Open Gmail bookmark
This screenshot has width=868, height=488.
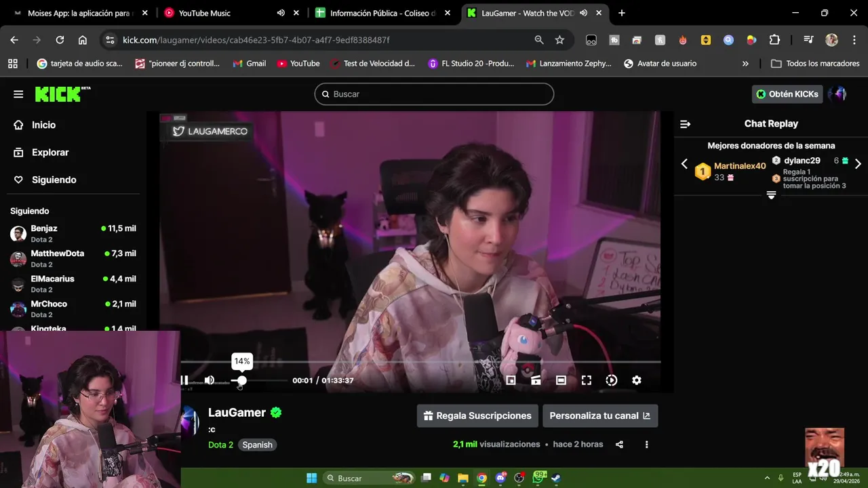click(249, 64)
